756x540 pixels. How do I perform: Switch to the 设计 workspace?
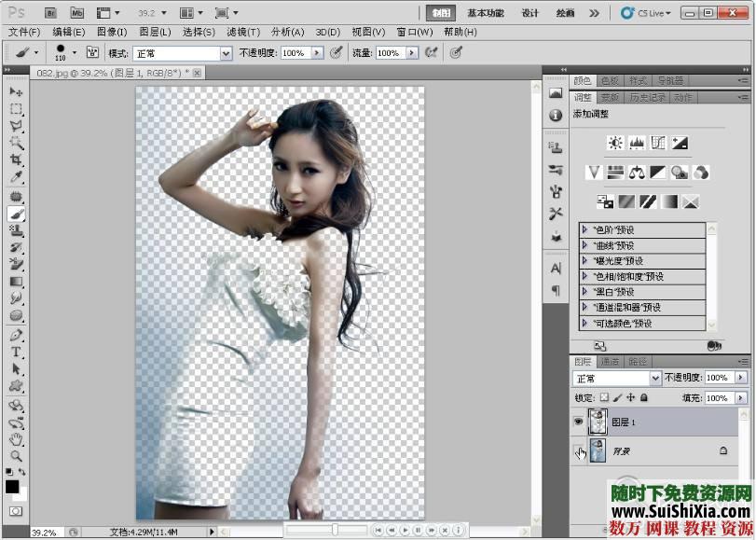pyautogui.click(x=529, y=14)
